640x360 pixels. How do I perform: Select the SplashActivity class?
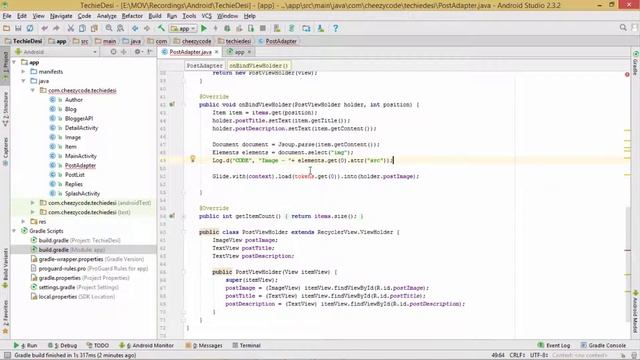tap(82, 193)
